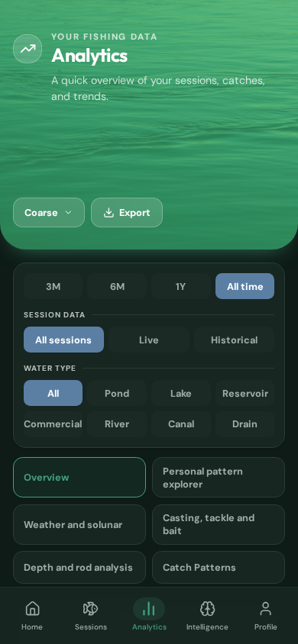Filter water type by Commercial
298x644 pixels.
tap(53, 423)
